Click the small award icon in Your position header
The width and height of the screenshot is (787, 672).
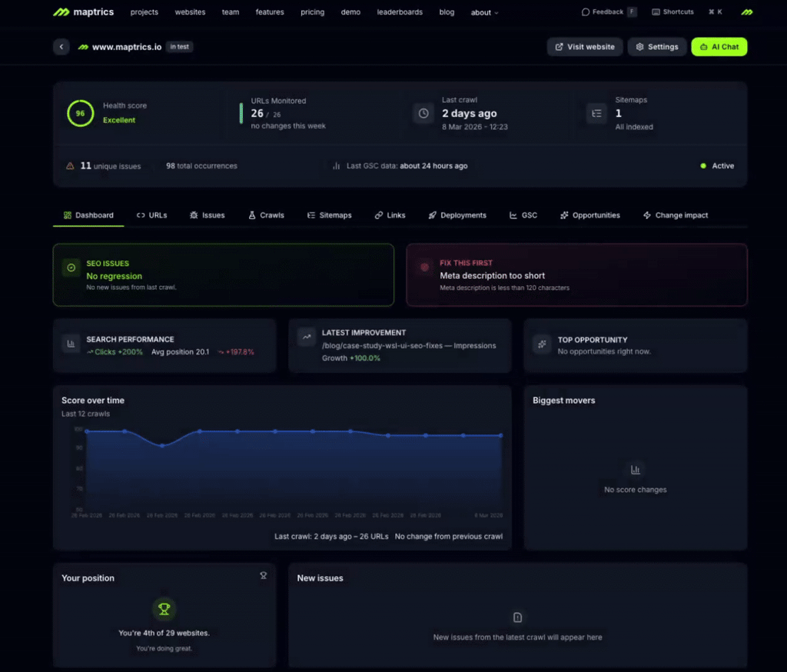[264, 576]
